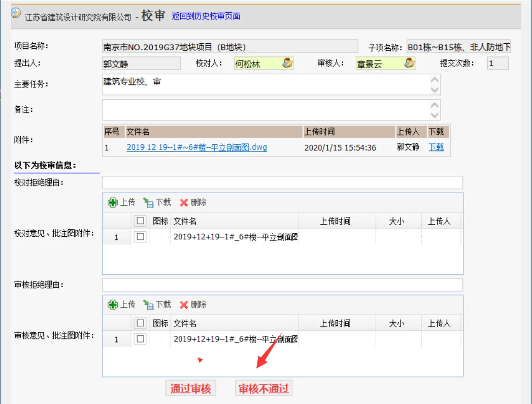The image size is (532, 404).
Task: Click 删除 in the 校对意见 attachment toolbar
Action: click(x=193, y=202)
